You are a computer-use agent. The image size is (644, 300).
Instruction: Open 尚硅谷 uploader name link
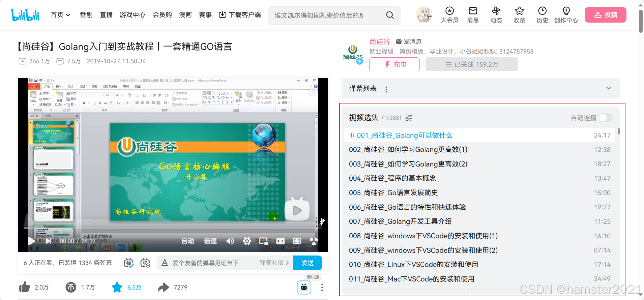click(380, 41)
